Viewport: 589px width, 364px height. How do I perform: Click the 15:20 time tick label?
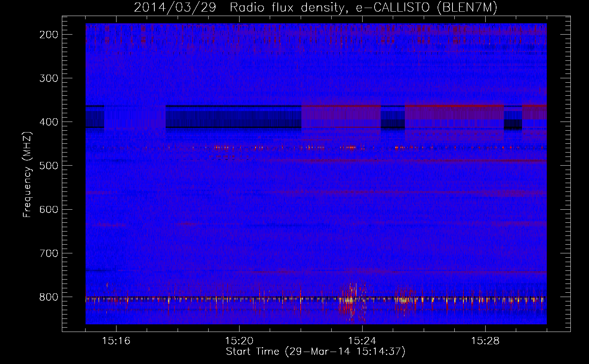[x=239, y=341]
